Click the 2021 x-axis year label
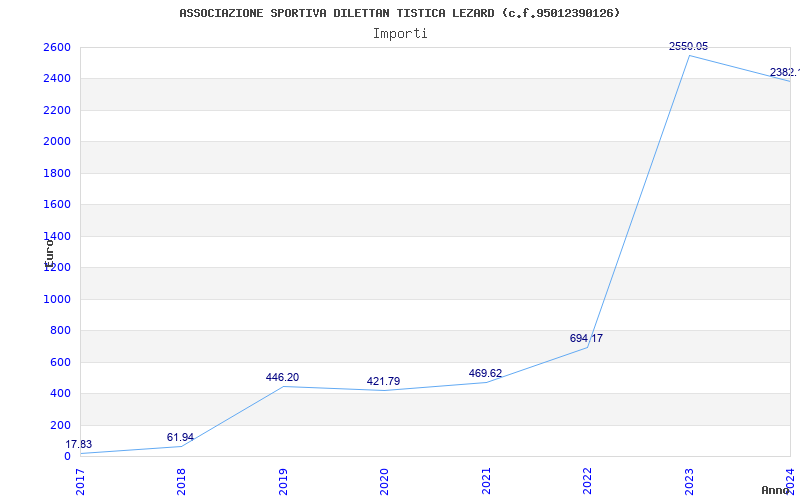This screenshot has width=800, height=500. point(486,482)
